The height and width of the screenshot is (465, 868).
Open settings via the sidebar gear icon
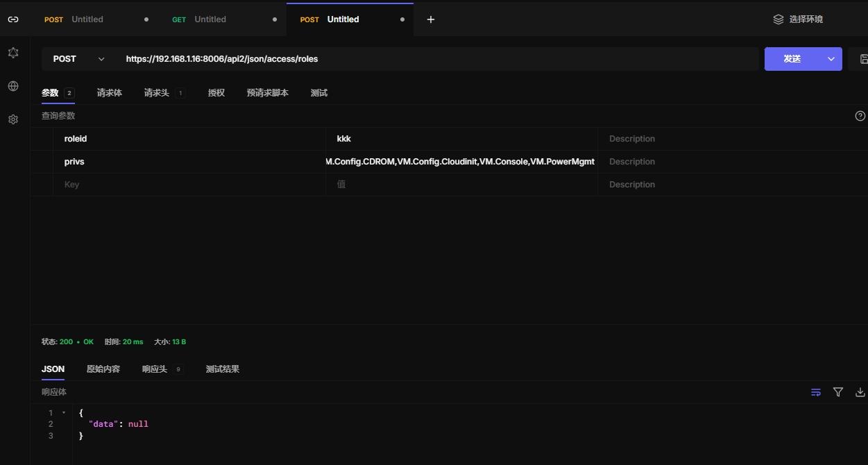point(13,119)
